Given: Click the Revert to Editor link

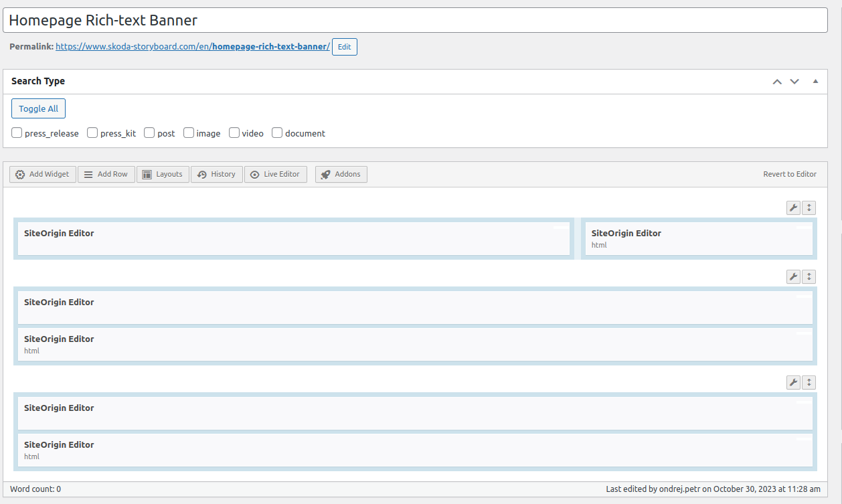Looking at the screenshot, I should [790, 174].
